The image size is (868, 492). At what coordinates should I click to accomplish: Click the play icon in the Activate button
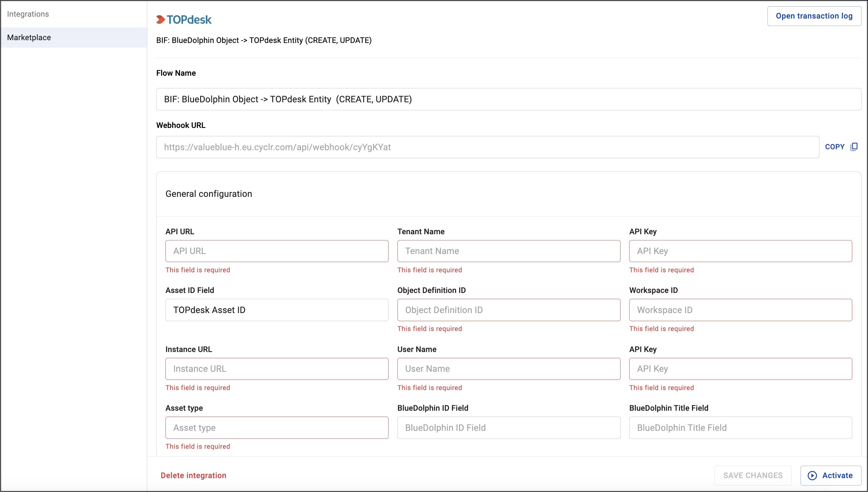click(x=812, y=475)
